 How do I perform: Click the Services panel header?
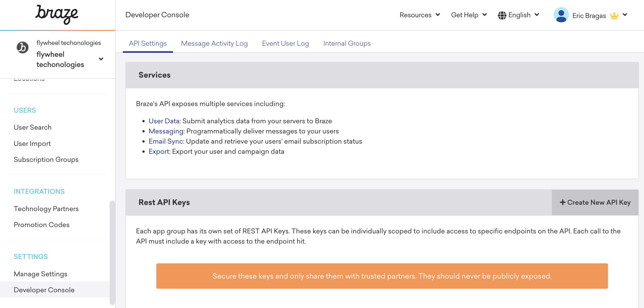click(x=382, y=75)
